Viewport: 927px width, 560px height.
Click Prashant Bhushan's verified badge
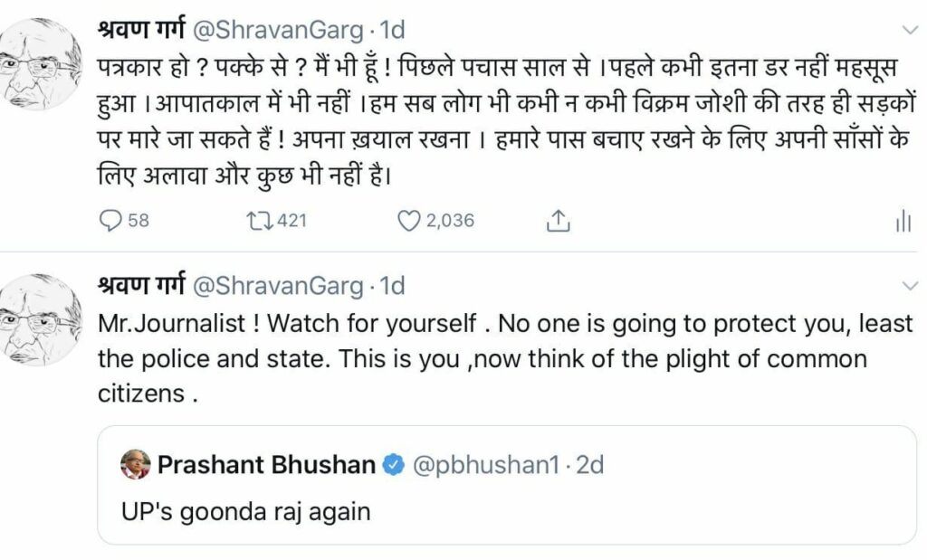(393, 465)
